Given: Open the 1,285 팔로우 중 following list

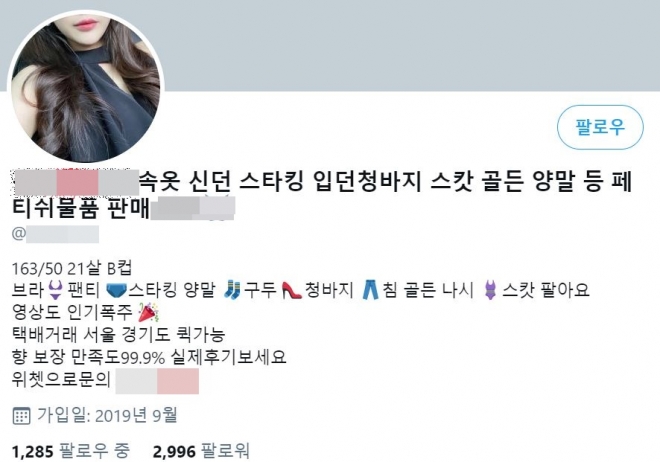Looking at the screenshot, I should (x=71, y=451).
